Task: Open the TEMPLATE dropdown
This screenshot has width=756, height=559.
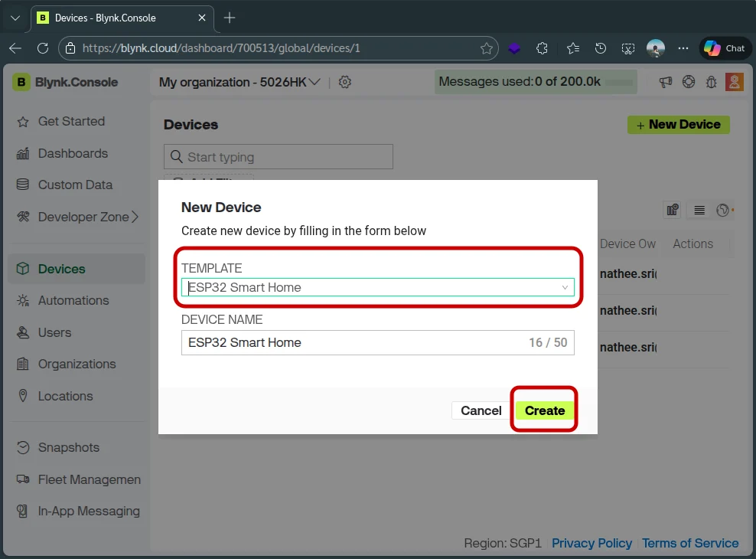Action: (377, 287)
